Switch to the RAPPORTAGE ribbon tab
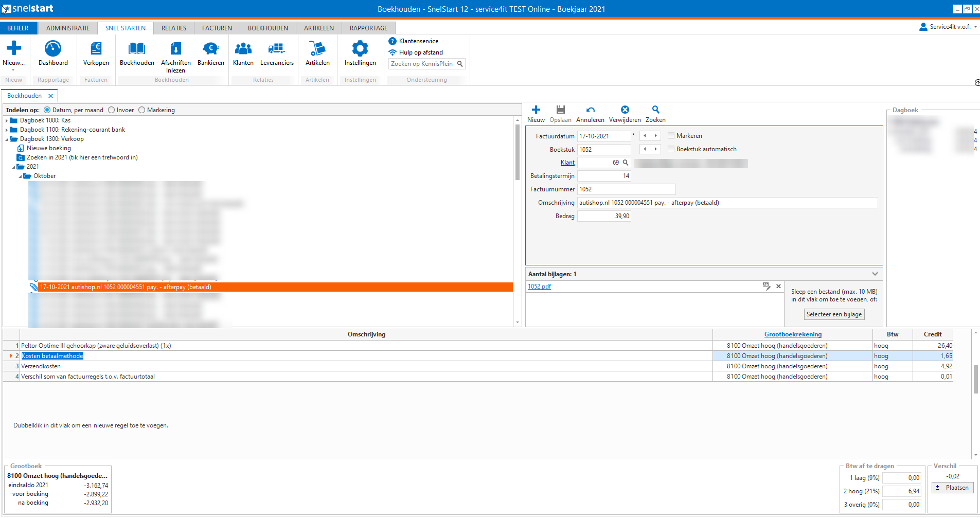Image resolution: width=980 pixels, height=518 pixels. (368, 28)
